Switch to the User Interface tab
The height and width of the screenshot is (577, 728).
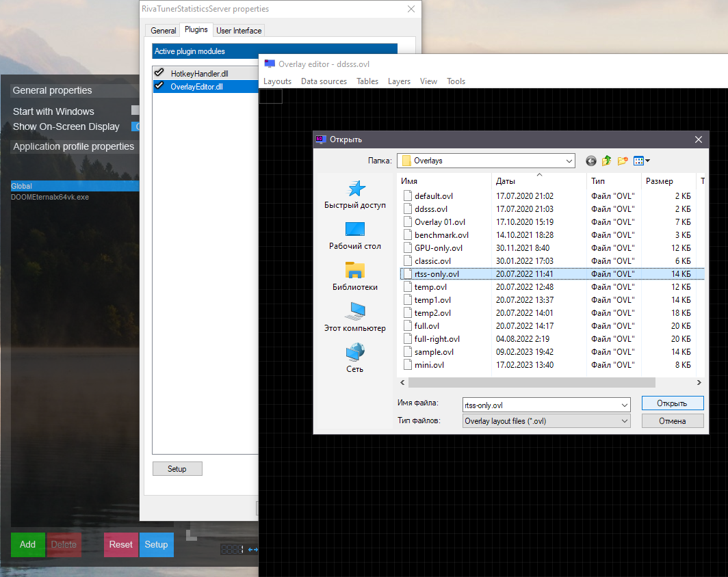(239, 31)
